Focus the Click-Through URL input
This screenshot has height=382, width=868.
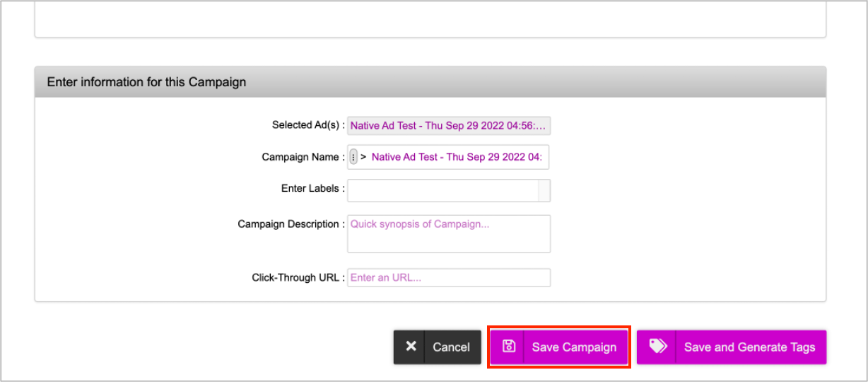448,278
